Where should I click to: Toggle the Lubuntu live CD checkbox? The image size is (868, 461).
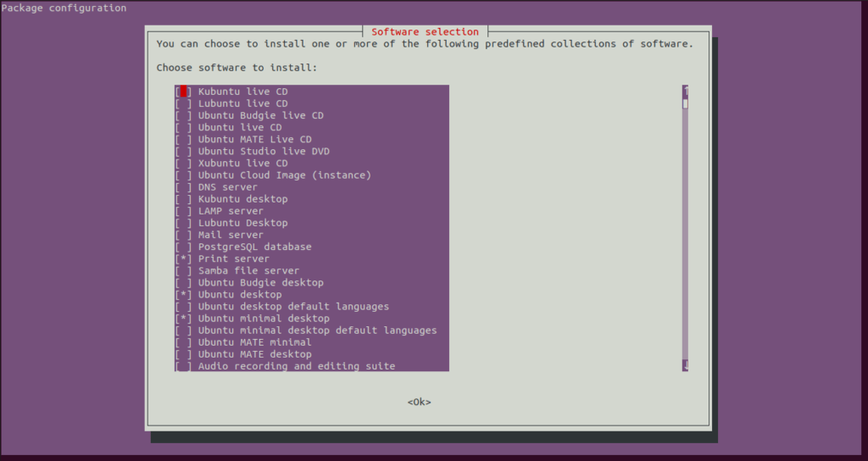183,103
